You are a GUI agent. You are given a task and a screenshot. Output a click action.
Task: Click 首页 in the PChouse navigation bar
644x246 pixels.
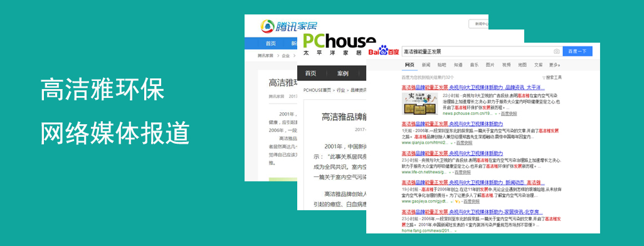(310, 73)
